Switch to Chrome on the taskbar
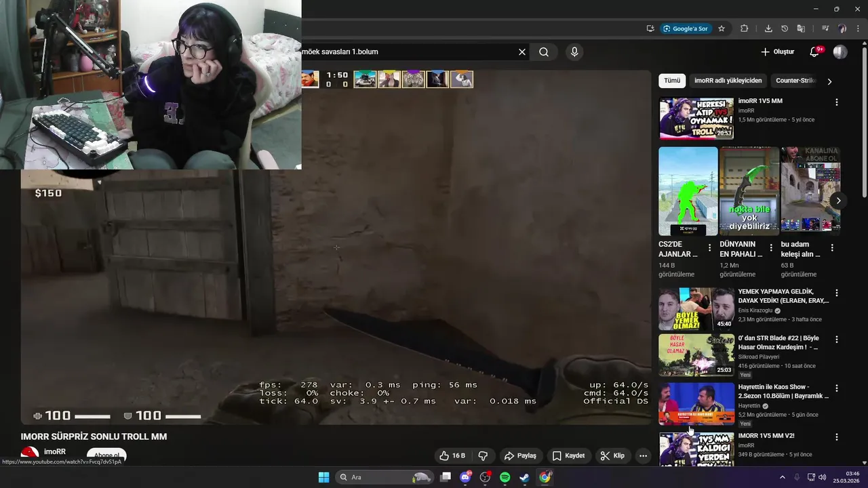868x488 pixels. pyautogui.click(x=545, y=477)
